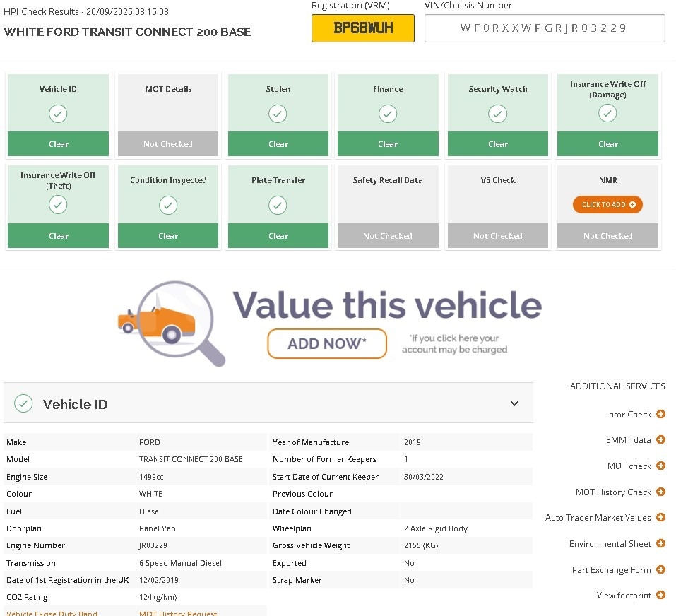Viewport: 676px width, 616px height.
Task: Open the SMMT data service link
Action: point(628,439)
